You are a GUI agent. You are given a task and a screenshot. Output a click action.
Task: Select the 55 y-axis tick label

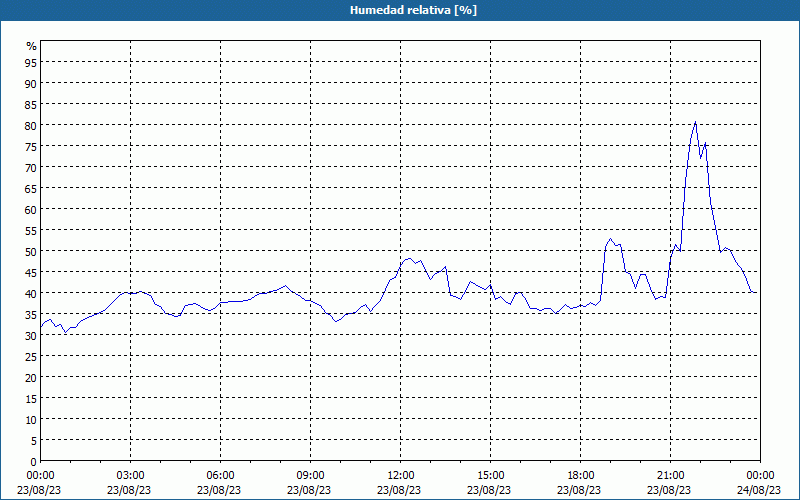(x=31, y=230)
